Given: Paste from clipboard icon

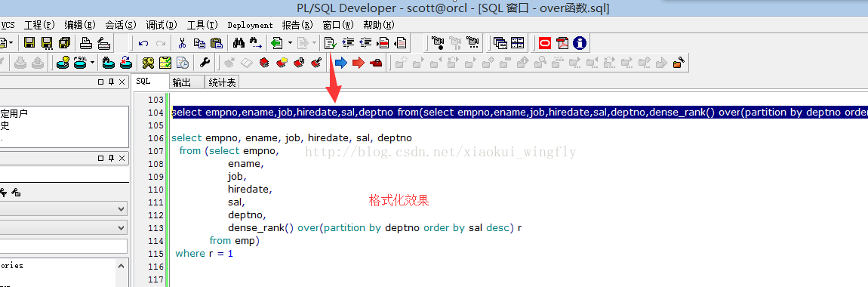Looking at the screenshot, I should pos(217,42).
